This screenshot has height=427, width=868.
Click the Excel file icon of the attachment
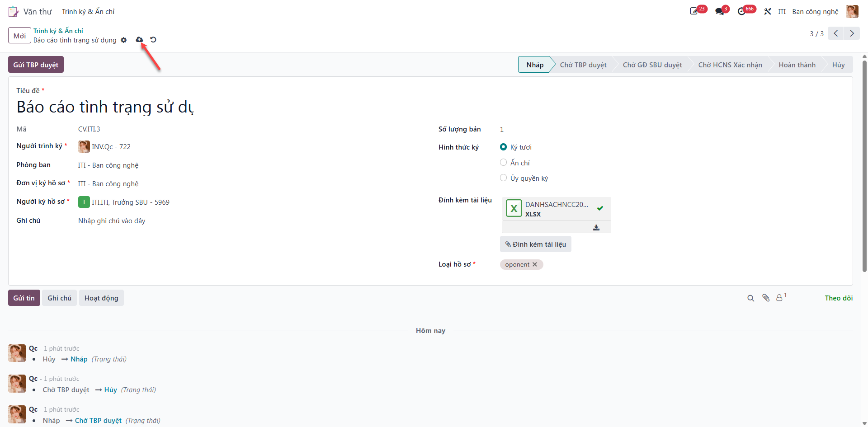(x=514, y=208)
